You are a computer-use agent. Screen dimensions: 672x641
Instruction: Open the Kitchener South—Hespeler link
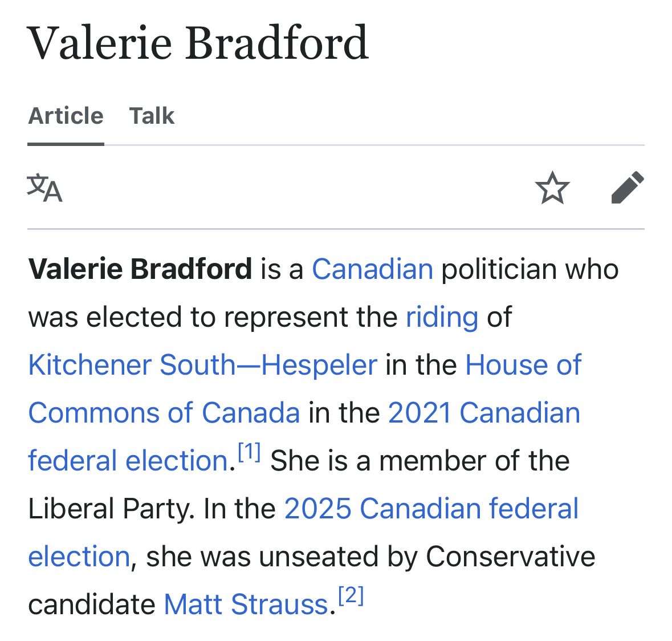click(x=203, y=365)
